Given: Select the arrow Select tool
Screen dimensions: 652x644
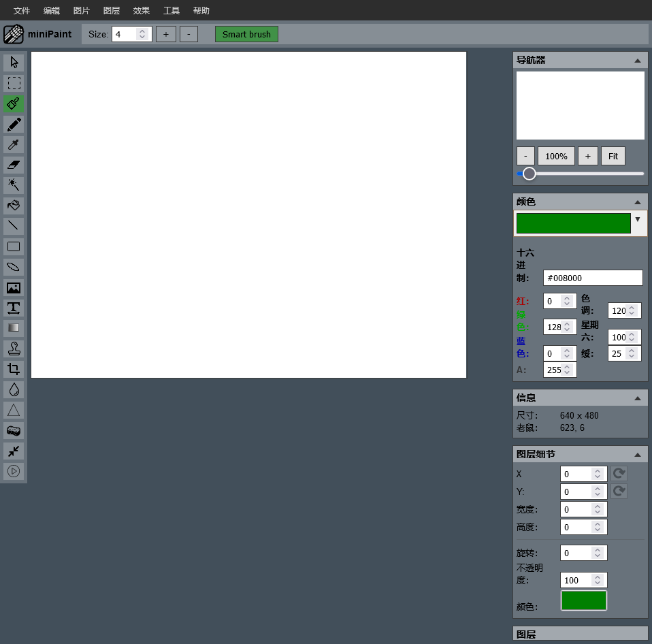Looking at the screenshot, I should 14,63.
